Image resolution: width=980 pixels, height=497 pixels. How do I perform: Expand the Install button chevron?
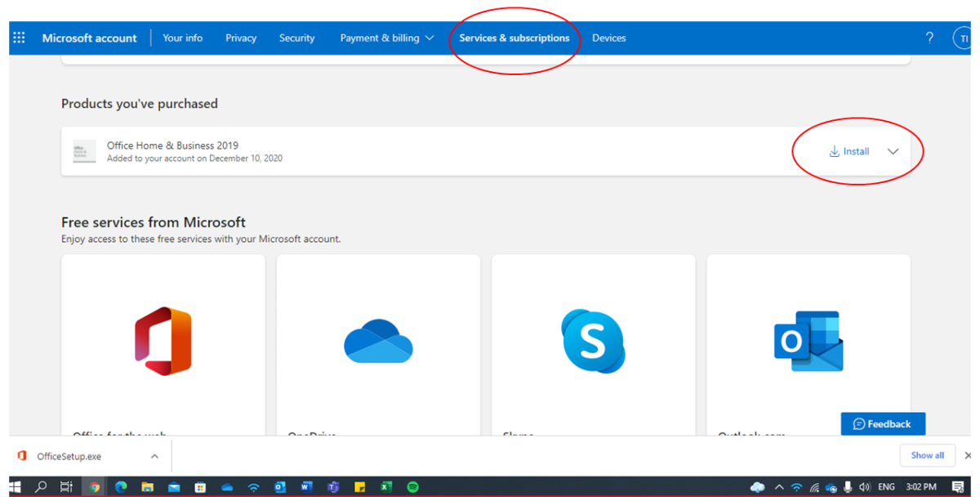[893, 151]
